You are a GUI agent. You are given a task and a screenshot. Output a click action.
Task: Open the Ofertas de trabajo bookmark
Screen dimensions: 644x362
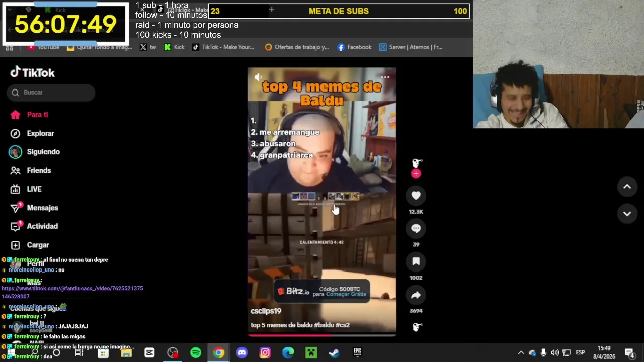296,47
